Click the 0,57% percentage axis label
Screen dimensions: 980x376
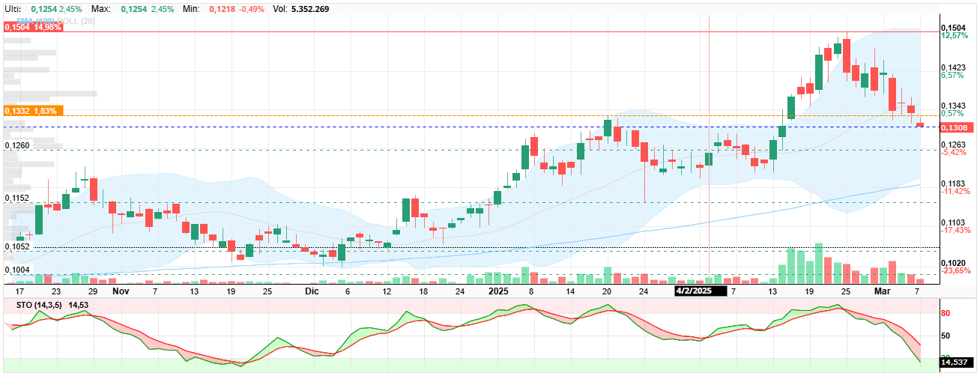tap(952, 114)
